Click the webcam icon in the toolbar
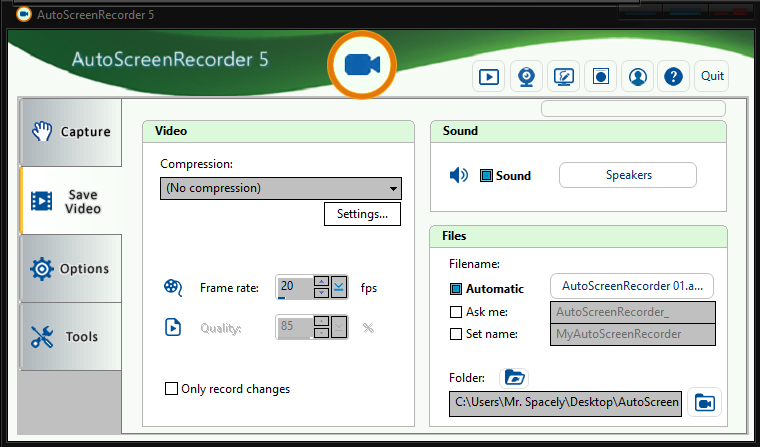The height and width of the screenshot is (447, 760). click(526, 76)
